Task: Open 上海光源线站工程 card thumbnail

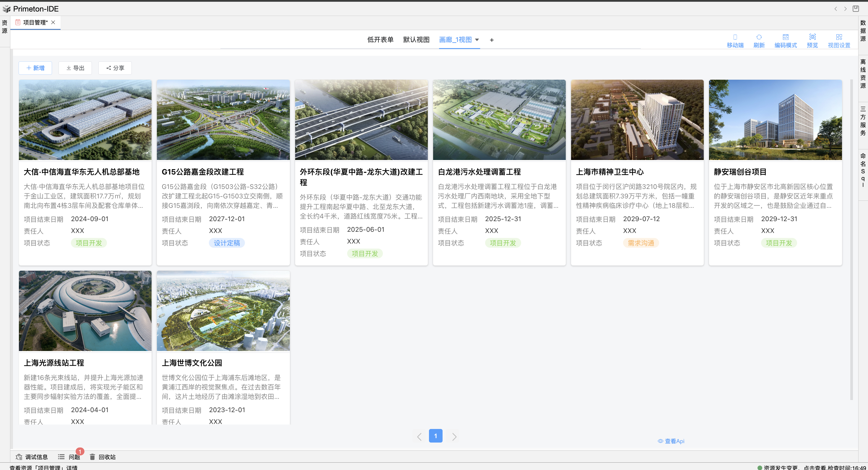Action: tap(85, 311)
